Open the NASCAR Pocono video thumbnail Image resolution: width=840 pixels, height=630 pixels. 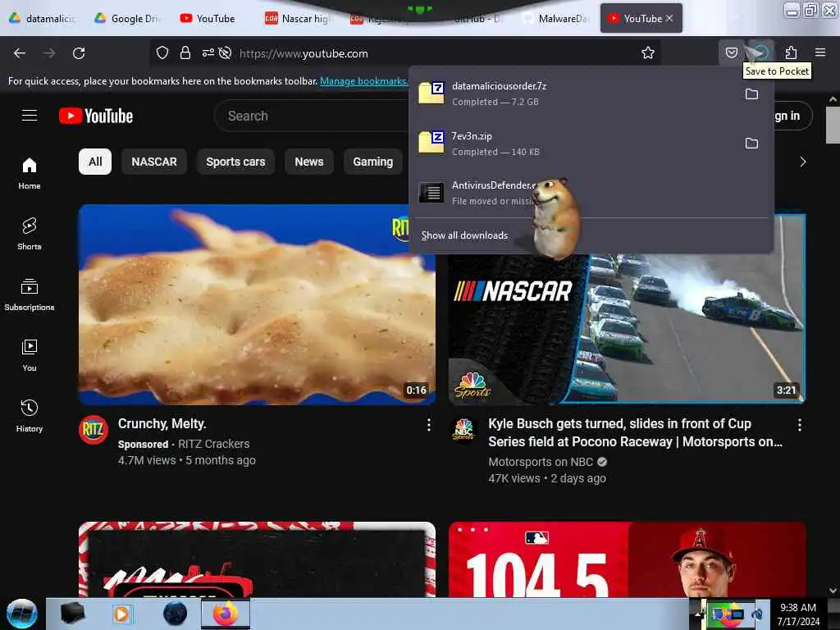tap(627, 330)
